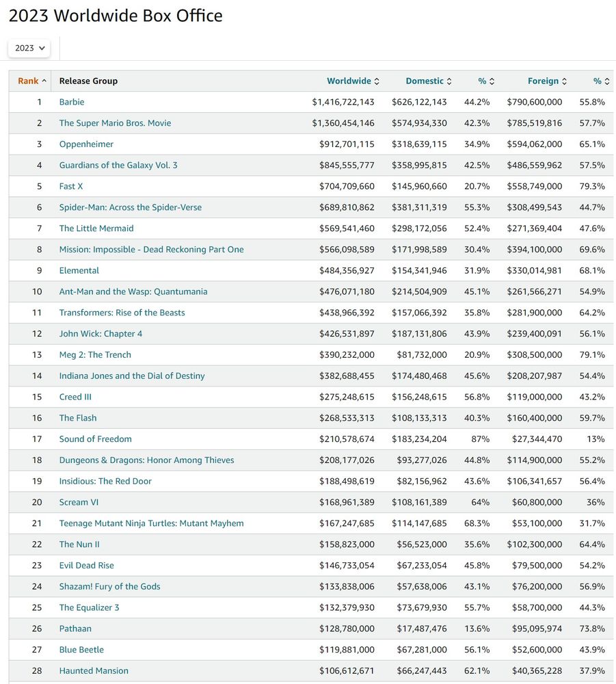
Task: Open The Super Mario Bros. Movie link
Action: (x=115, y=123)
